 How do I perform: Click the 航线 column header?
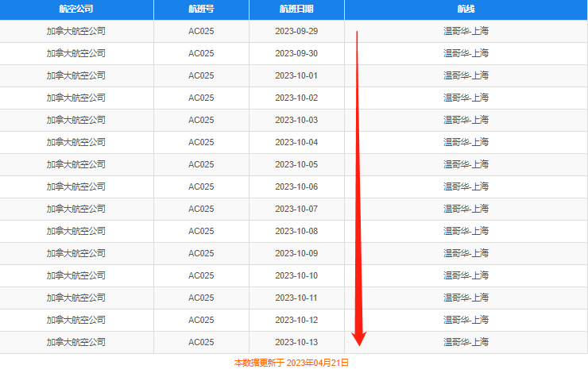pos(466,9)
